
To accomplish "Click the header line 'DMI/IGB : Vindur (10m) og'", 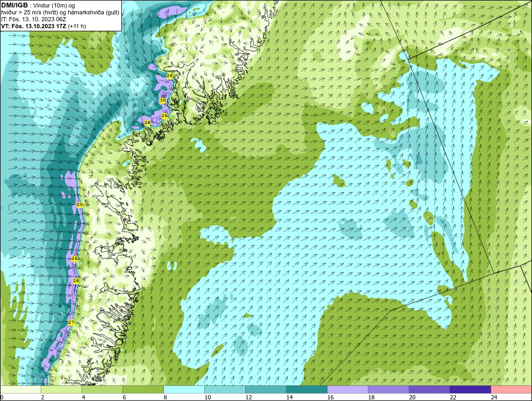I will [38, 5].
